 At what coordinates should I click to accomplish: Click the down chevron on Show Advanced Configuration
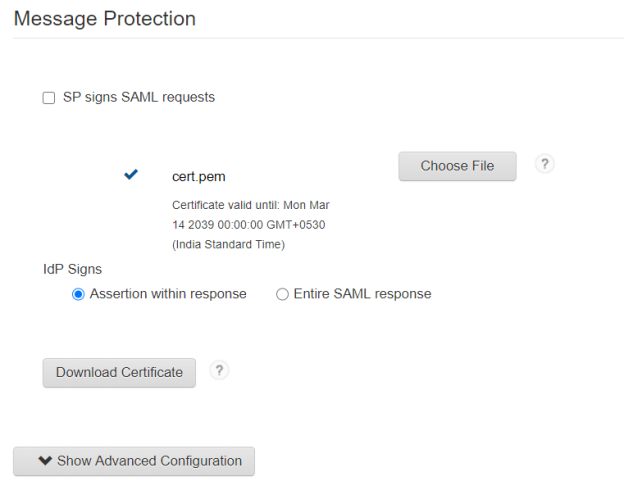[x=44, y=461]
